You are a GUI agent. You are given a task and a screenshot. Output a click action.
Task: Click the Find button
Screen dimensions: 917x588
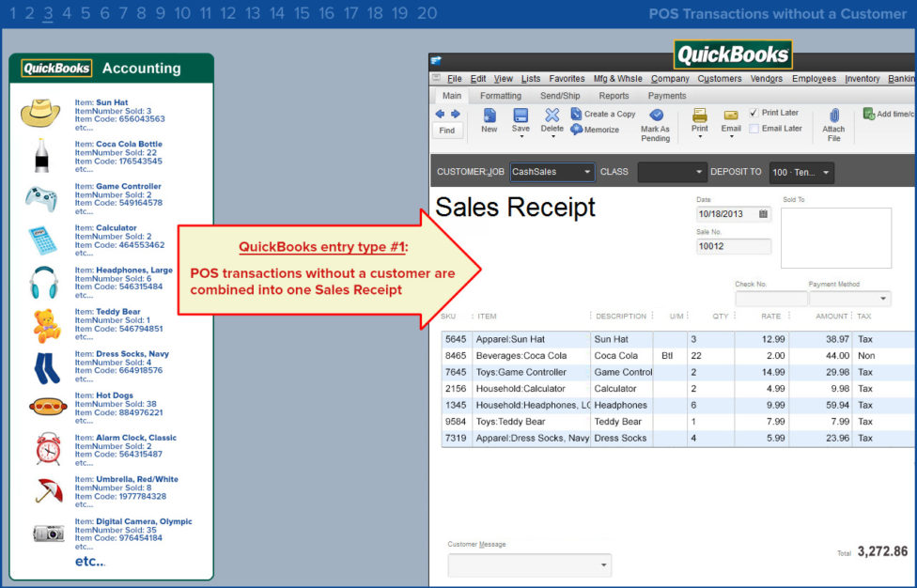pos(447,131)
